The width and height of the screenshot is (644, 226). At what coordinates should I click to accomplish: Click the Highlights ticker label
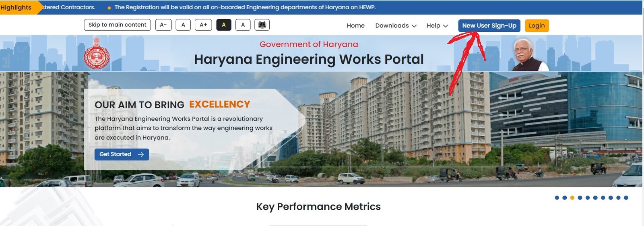click(x=16, y=7)
